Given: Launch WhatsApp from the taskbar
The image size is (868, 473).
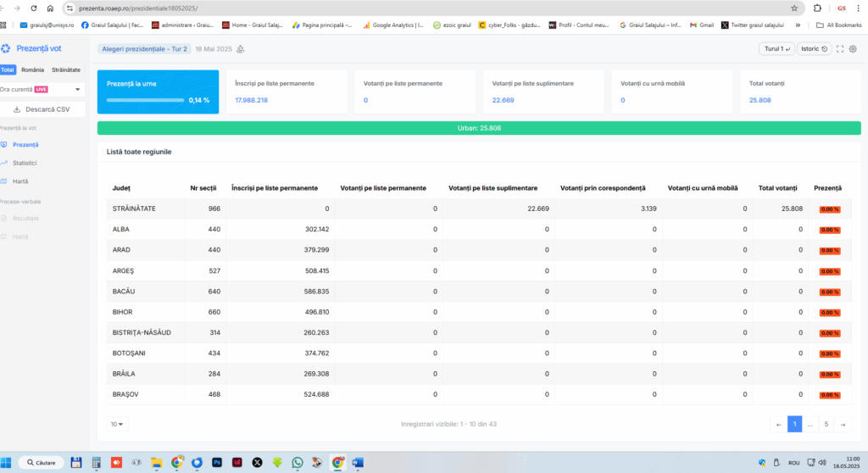Looking at the screenshot, I should click(x=298, y=462).
